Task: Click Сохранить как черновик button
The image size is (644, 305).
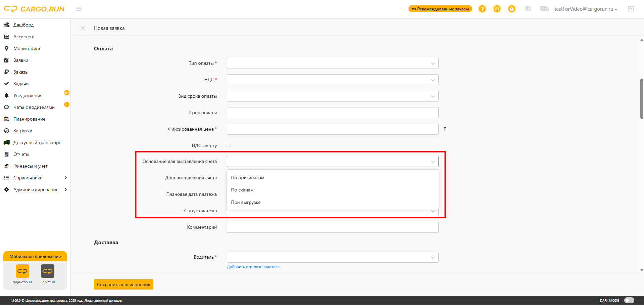Action: [123, 285]
